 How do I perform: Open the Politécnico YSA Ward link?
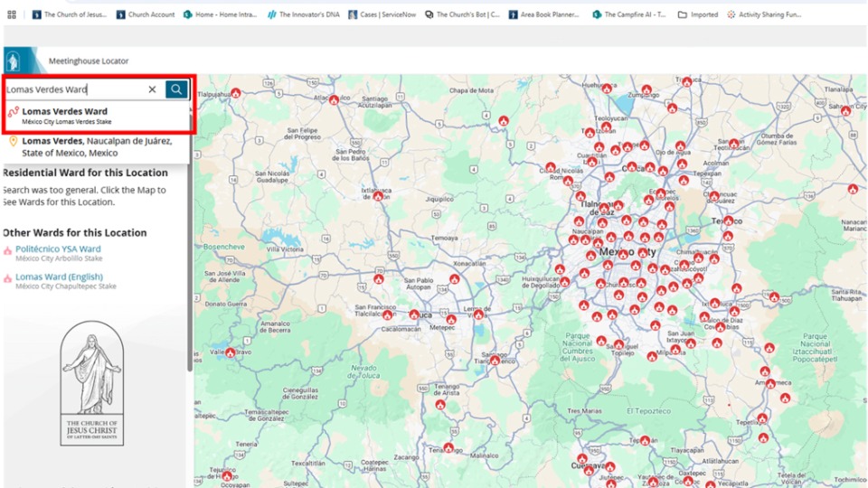pyautogui.click(x=58, y=249)
